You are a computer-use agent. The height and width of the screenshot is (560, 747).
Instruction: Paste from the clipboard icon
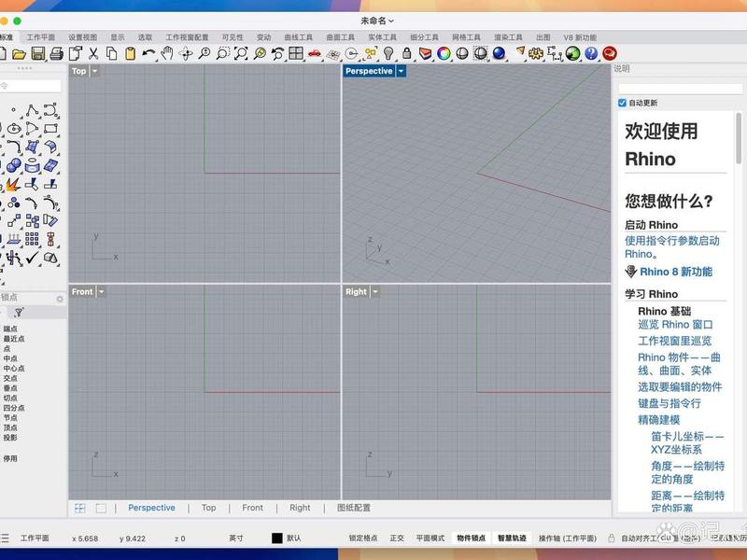(130, 53)
